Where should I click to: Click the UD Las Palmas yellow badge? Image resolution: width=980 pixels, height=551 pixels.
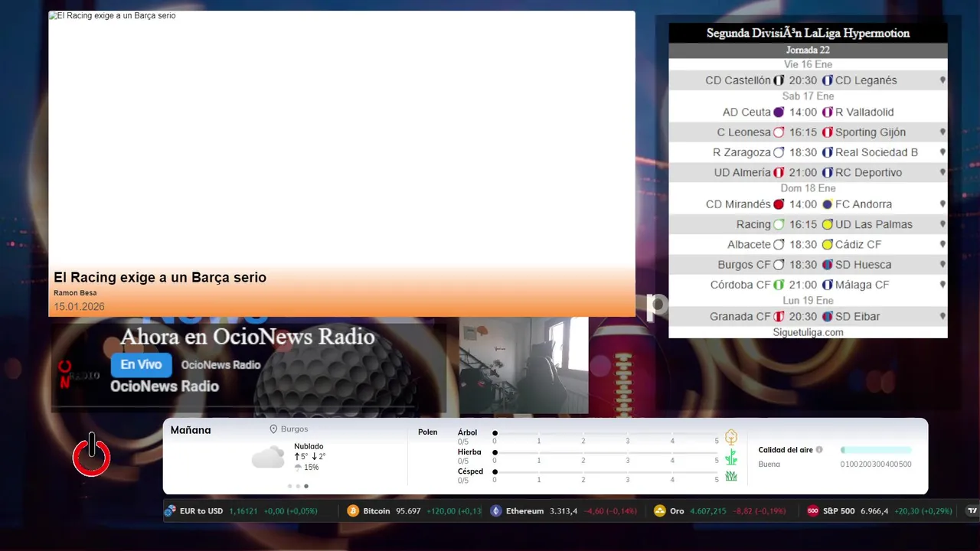tap(827, 224)
